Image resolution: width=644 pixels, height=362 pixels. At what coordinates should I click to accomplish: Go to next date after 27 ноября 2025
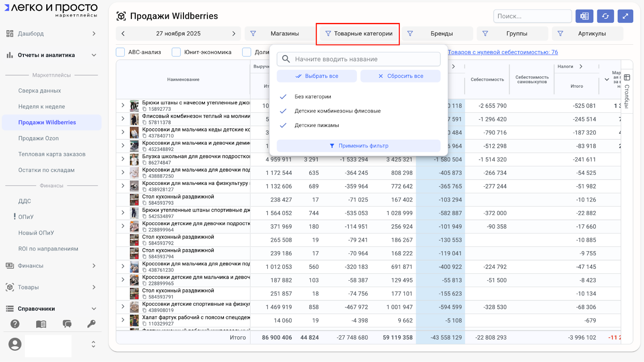pos(233,34)
